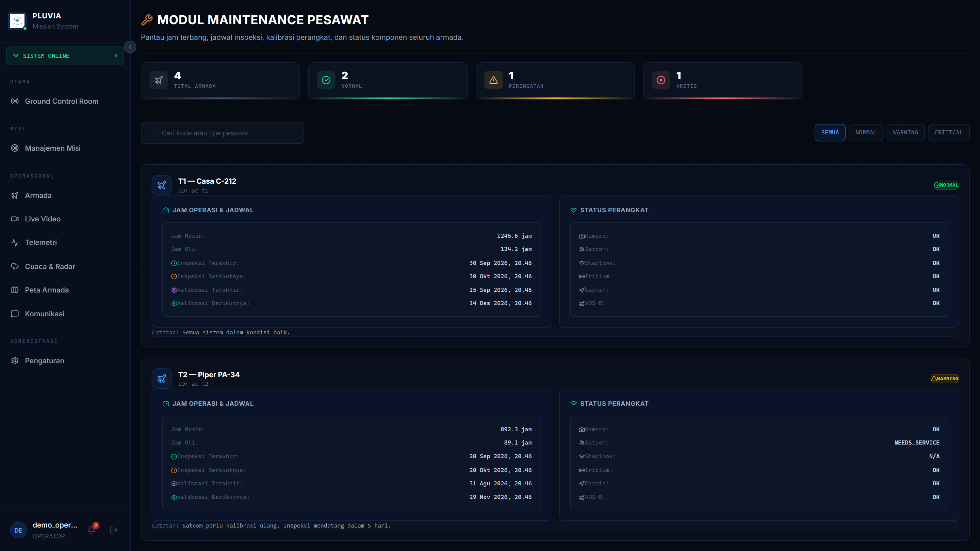Filter by WARNING status
The image size is (980, 551).
[x=905, y=132]
